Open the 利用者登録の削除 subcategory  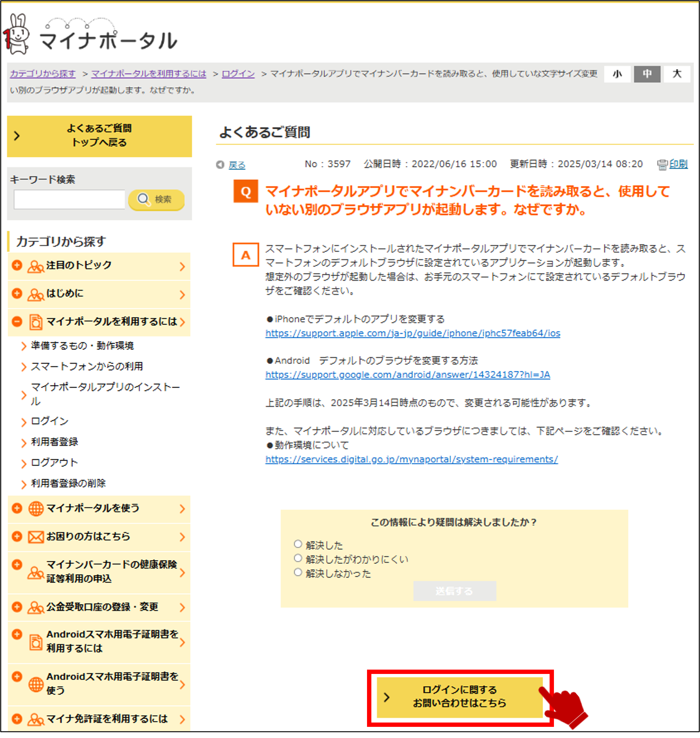point(68,484)
